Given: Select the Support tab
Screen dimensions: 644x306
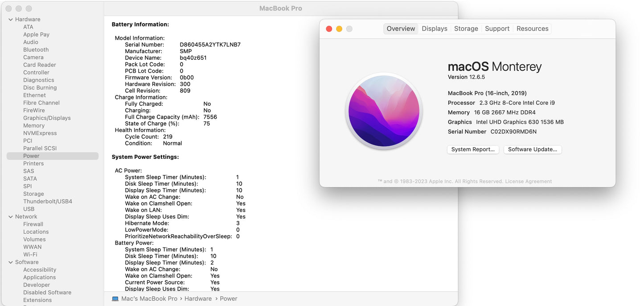Looking at the screenshot, I should [x=497, y=29].
